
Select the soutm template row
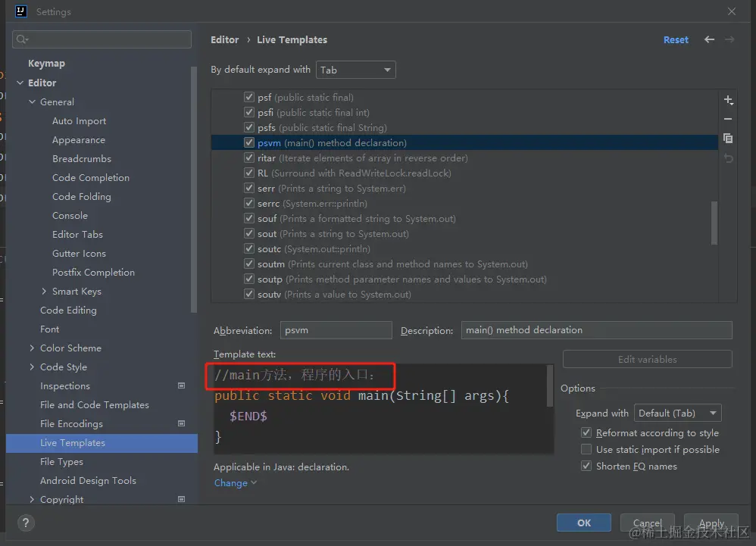[464, 264]
